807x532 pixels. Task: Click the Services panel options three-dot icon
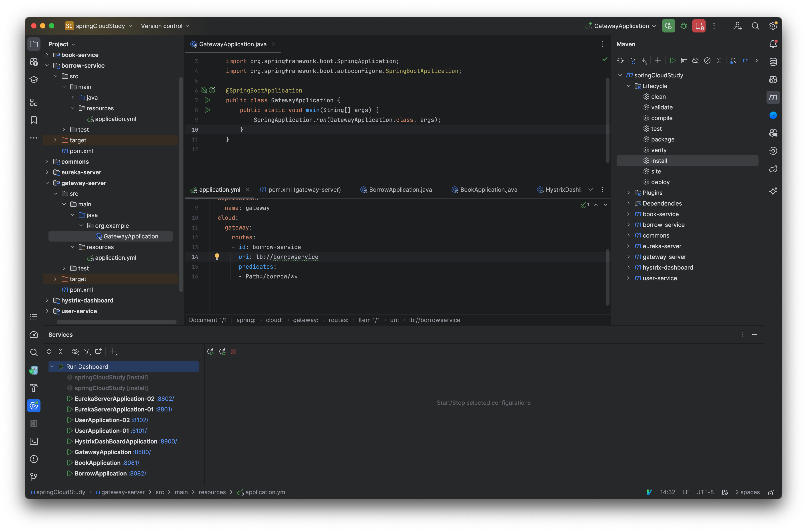[x=742, y=335]
